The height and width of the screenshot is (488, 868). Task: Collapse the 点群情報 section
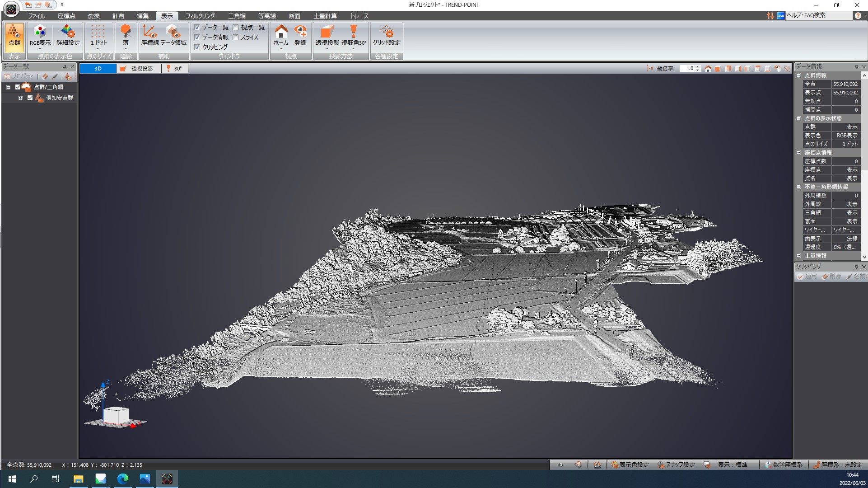coord(798,75)
